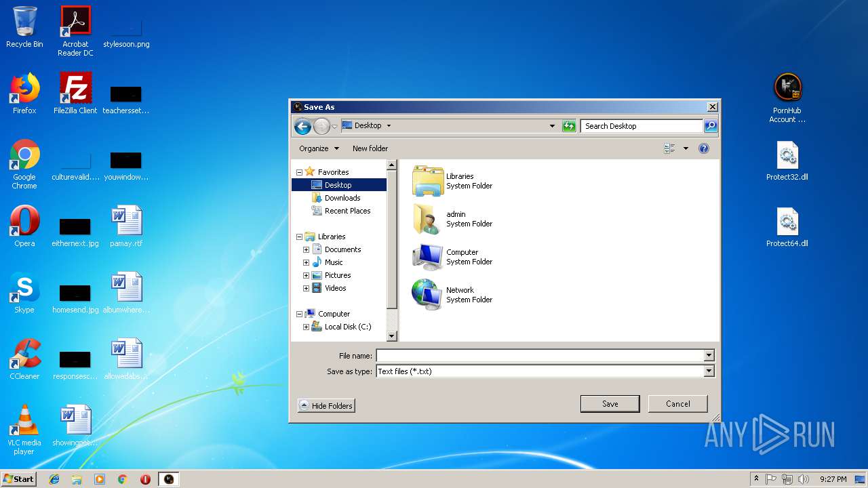Select the PornHub Account desktop icon
This screenshot has height=488, width=868.
tap(787, 99)
